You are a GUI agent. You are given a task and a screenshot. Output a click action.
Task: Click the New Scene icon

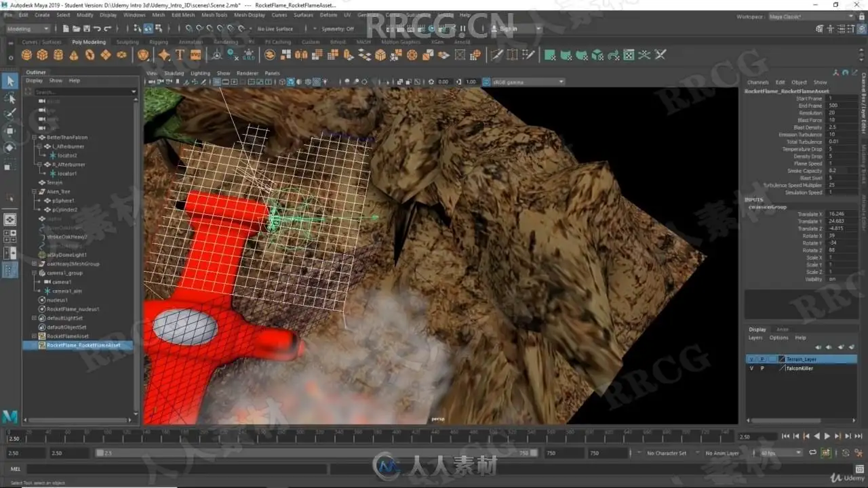point(65,29)
